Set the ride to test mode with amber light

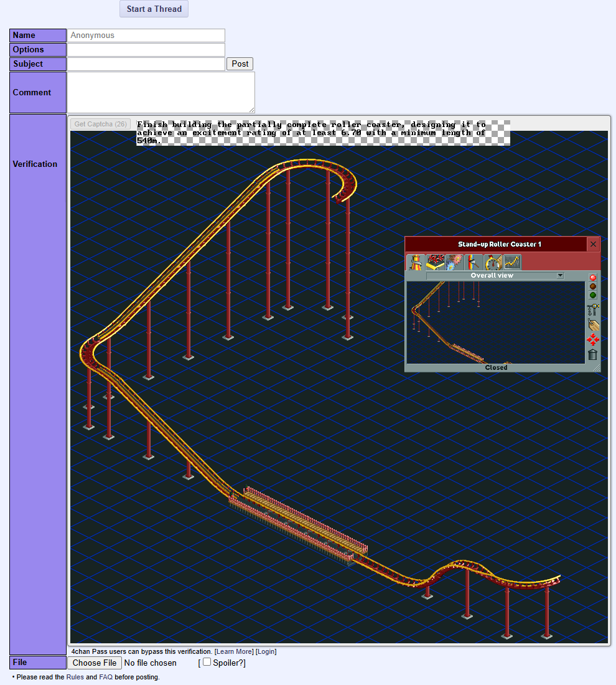tap(593, 286)
